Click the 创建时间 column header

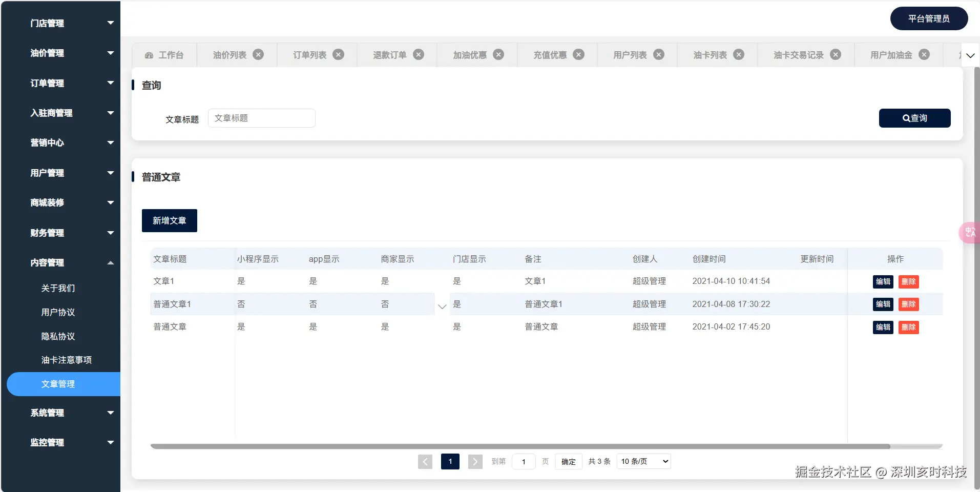pos(709,259)
